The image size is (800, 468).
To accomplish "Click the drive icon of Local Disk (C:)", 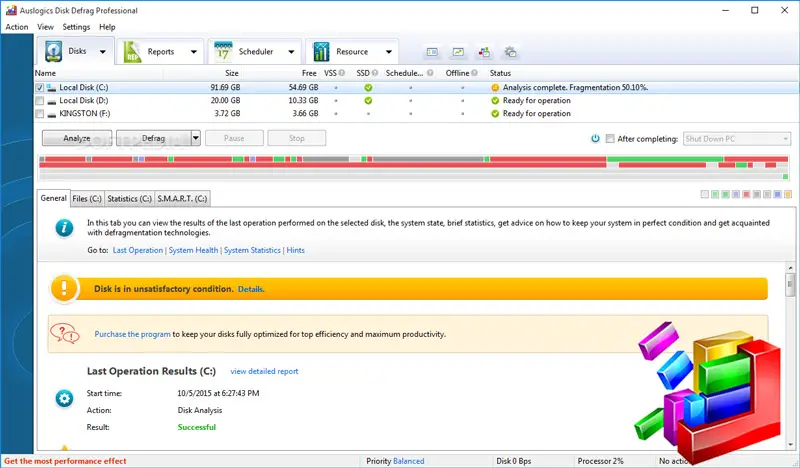I will click(52, 88).
